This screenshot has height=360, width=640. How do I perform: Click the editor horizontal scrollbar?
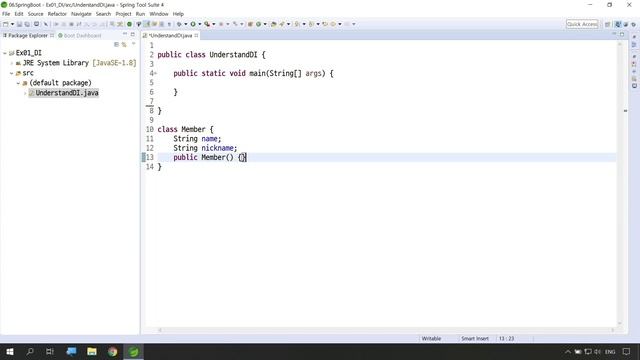coord(386,330)
